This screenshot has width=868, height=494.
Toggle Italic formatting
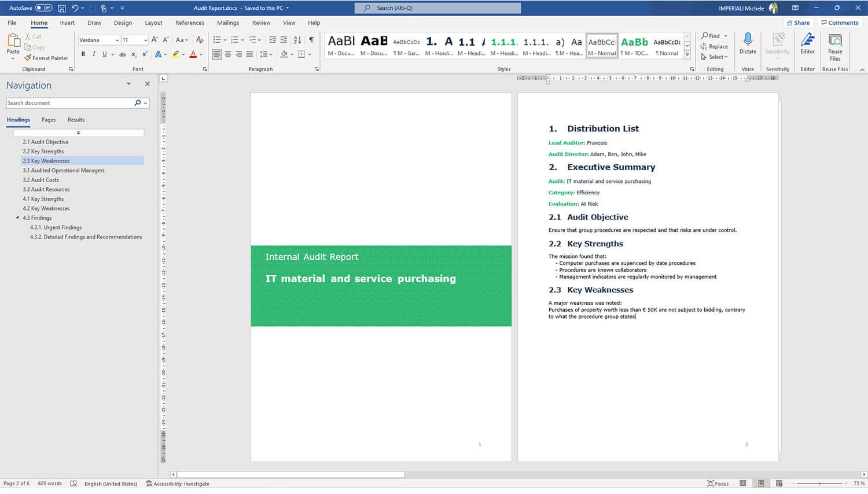tap(94, 54)
